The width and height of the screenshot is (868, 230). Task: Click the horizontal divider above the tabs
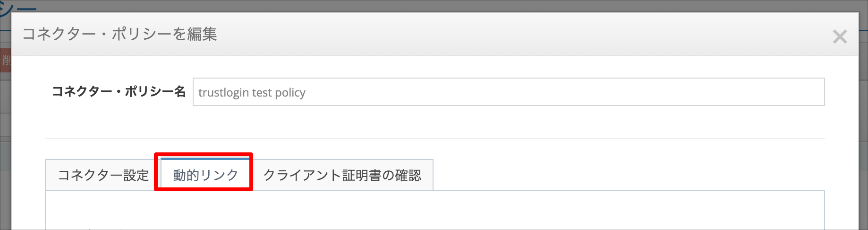pos(434,139)
